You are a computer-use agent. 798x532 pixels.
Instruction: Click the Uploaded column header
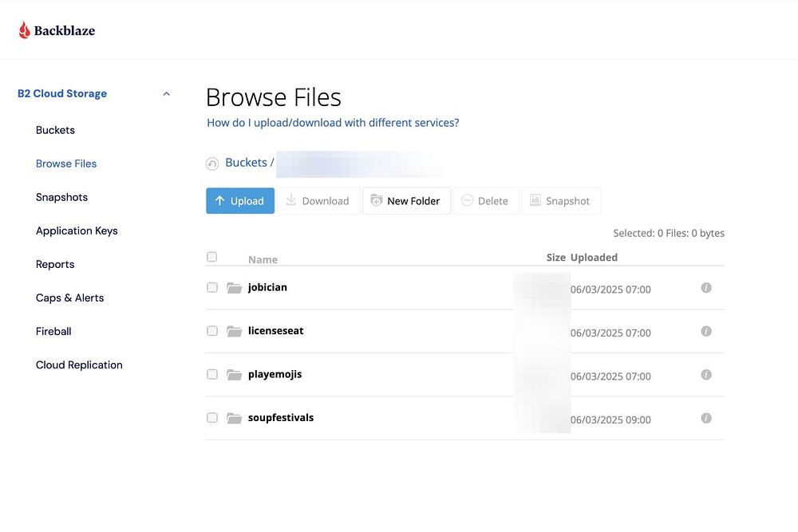point(594,258)
